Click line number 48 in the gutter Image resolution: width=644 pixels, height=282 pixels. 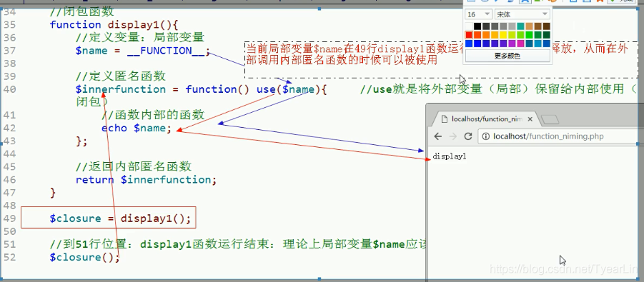coord(9,205)
